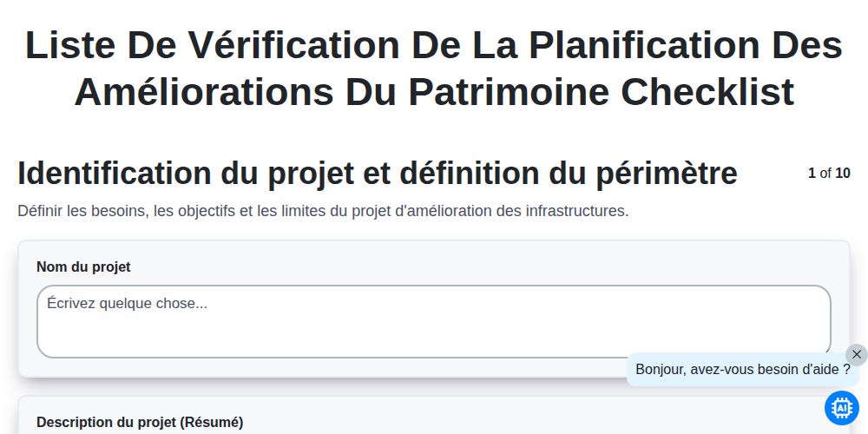Click the Définir les besoins description text
This screenshot has height=434, width=868.
point(323,211)
